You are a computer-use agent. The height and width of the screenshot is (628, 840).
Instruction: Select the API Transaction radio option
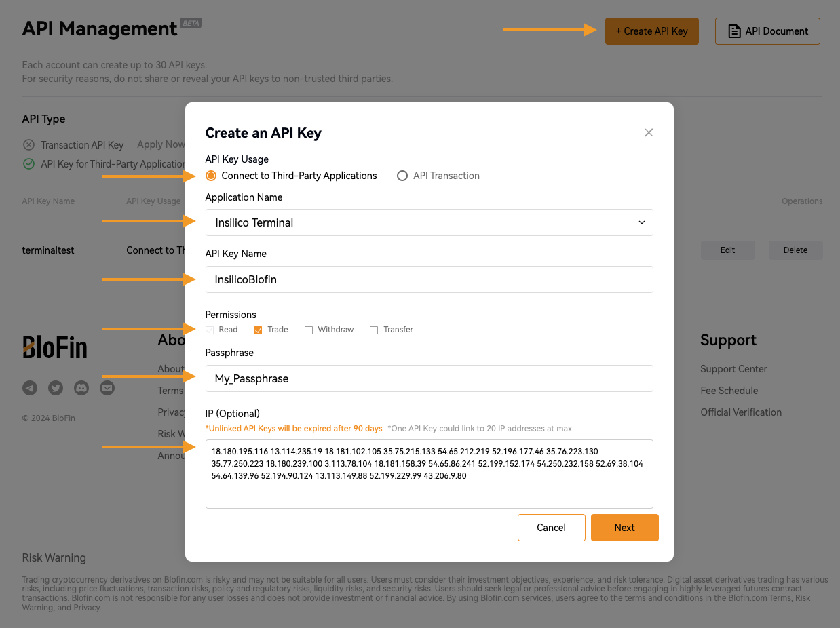(x=402, y=176)
